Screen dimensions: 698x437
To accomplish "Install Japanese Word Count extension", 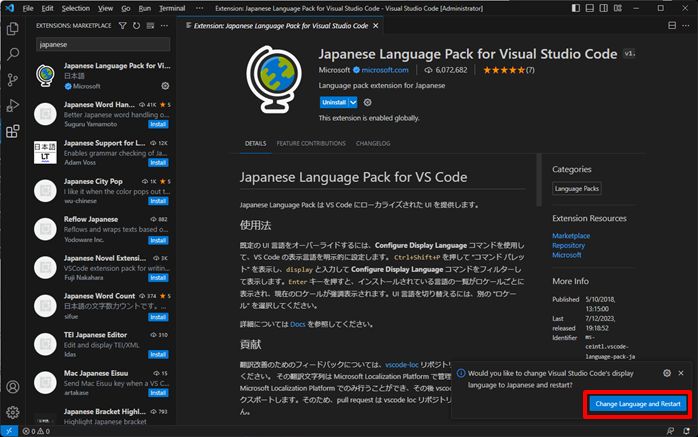I will pos(158,317).
